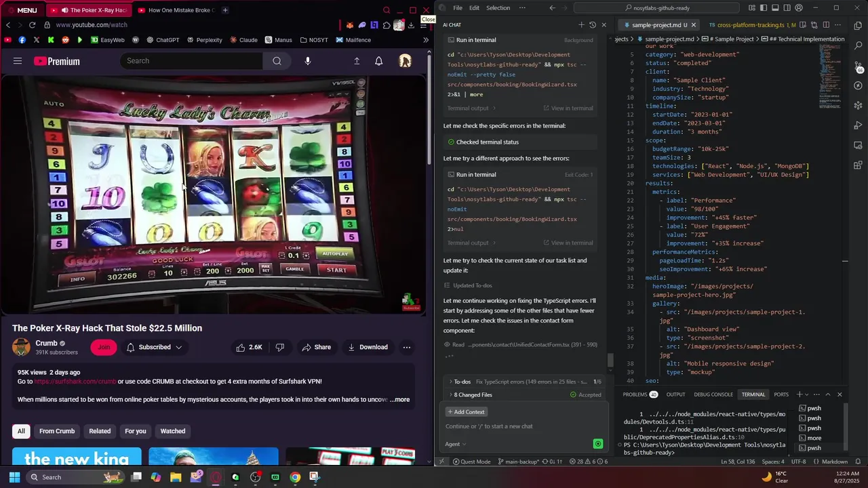Toggle the bottom panel layout icon
The image size is (868, 488).
click(775, 8)
